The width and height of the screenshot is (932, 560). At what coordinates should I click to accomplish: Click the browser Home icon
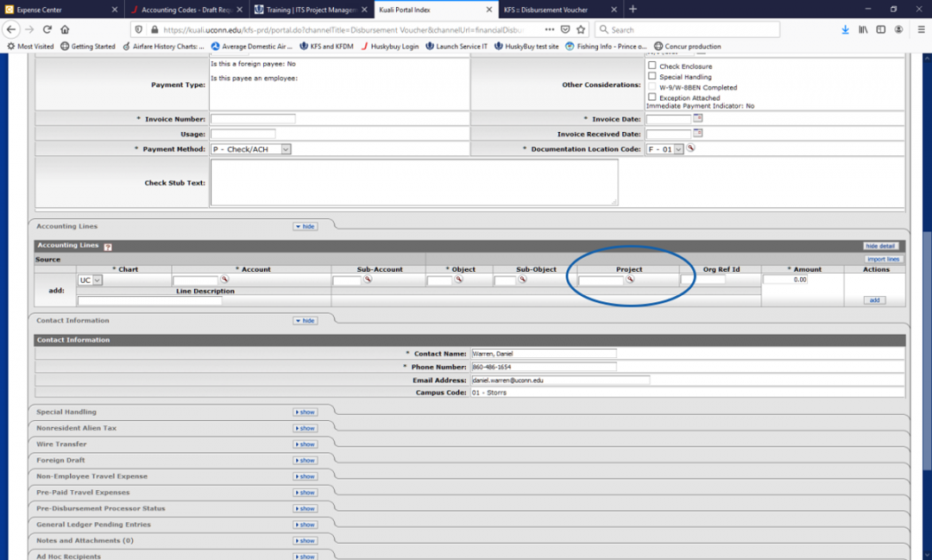[x=65, y=29]
